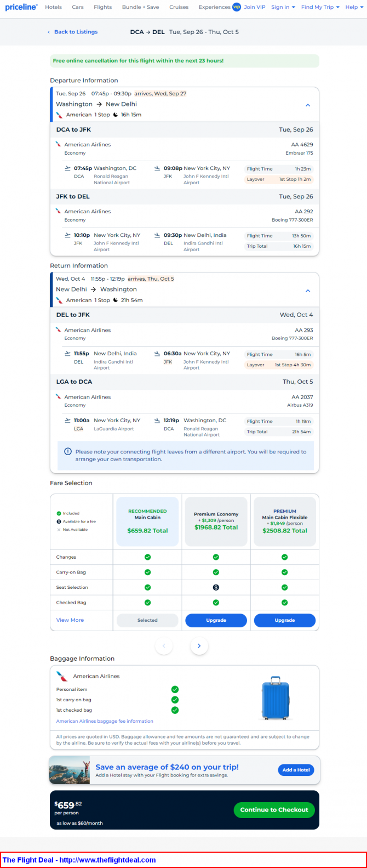Click previous fare carousel arrow
The height and width of the screenshot is (868, 367).
pyautogui.click(x=164, y=646)
